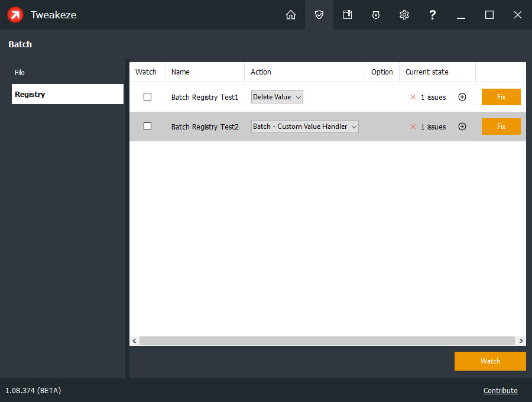Image resolution: width=532 pixels, height=402 pixels.
Task: Open the Home screen using the house icon
Action: click(290, 15)
